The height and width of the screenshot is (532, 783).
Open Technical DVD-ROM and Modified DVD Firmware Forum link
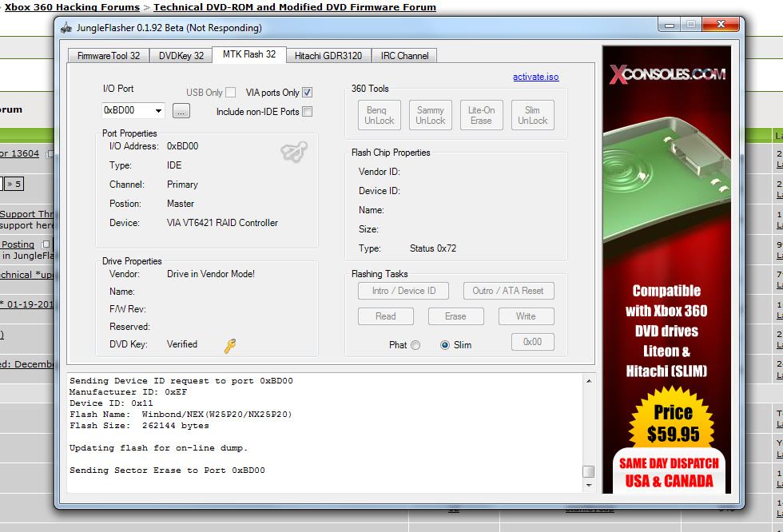tap(295, 7)
